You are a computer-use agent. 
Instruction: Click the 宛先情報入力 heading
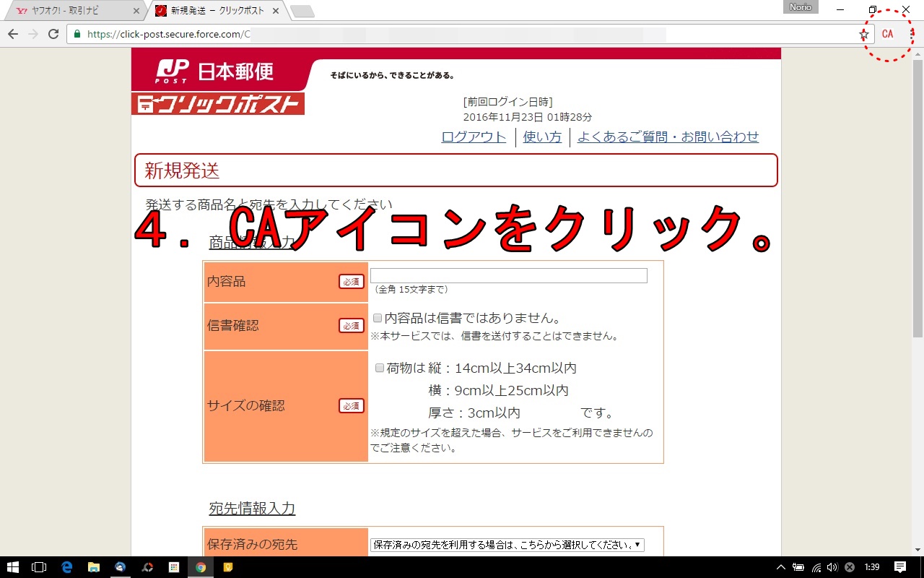point(252,509)
